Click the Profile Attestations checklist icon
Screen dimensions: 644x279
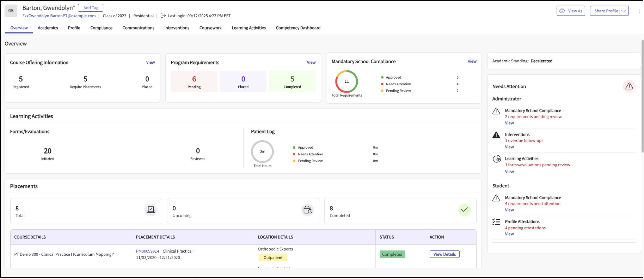pos(496,222)
